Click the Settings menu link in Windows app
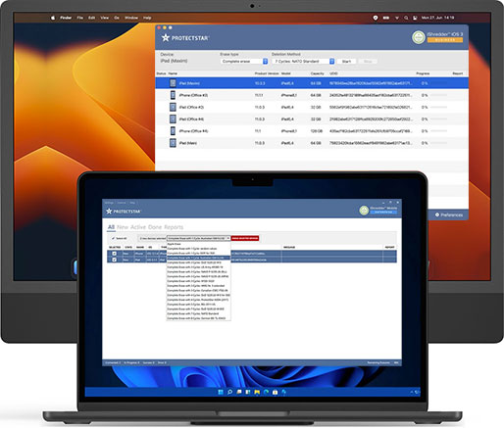This screenshot has height=428, width=504. [x=109, y=203]
